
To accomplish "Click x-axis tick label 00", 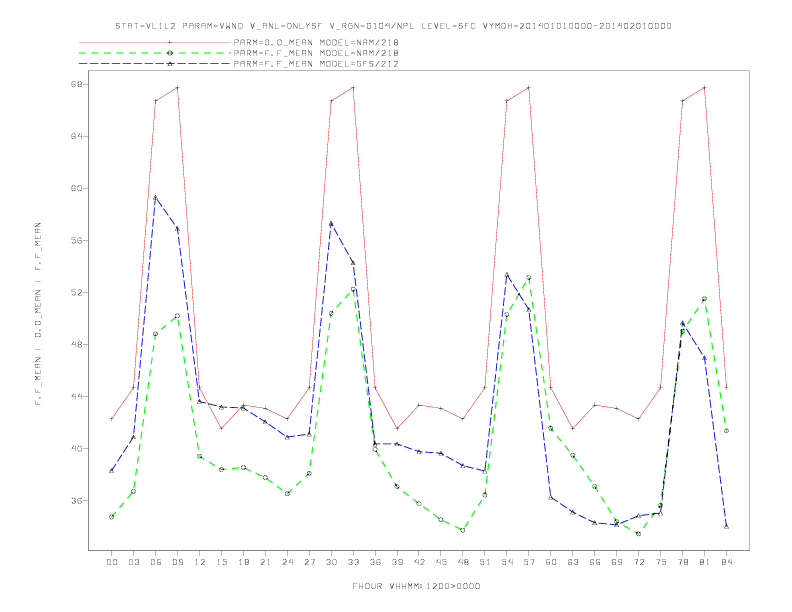I will [112, 562].
